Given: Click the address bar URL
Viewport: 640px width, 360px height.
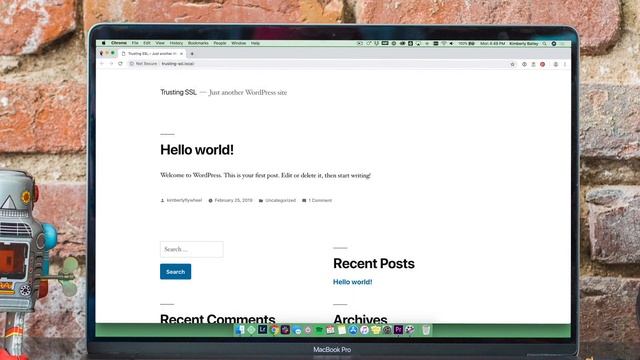Looking at the screenshot, I should (x=178, y=64).
